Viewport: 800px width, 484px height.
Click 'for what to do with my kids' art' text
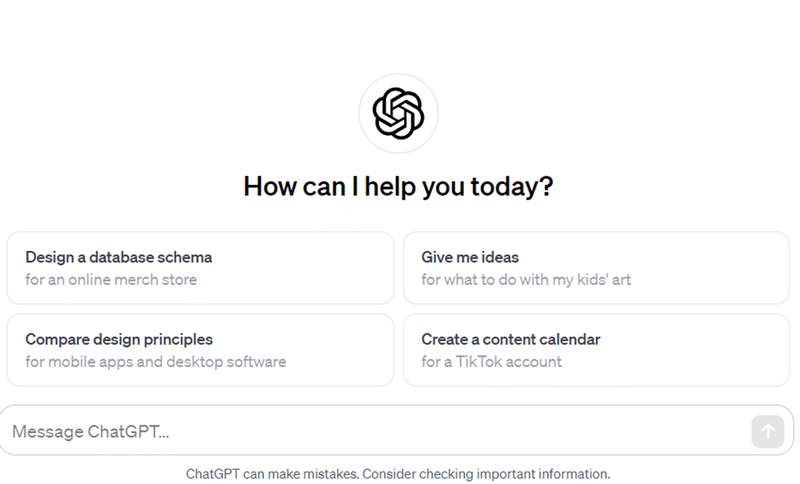tap(526, 279)
